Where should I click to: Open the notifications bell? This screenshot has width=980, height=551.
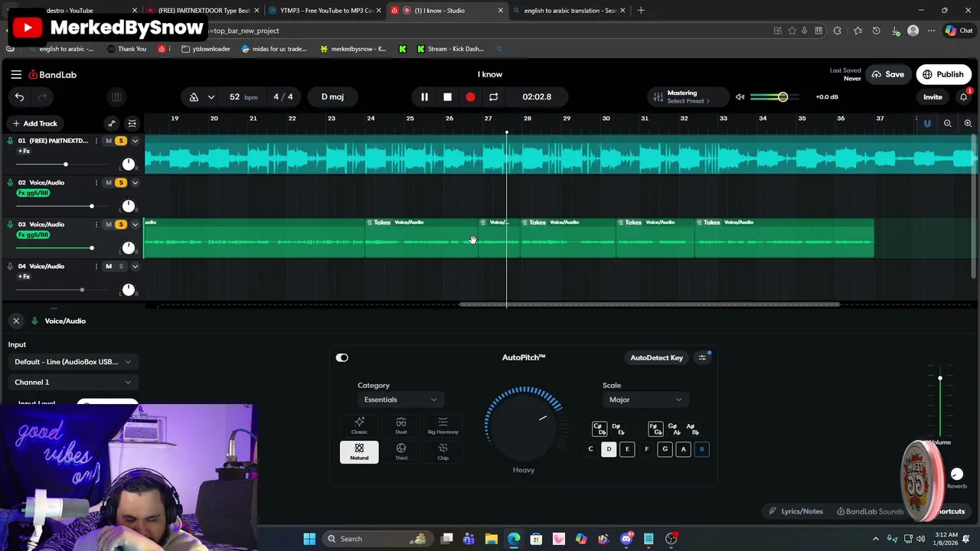pyautogui.click(x=964, y=97)
